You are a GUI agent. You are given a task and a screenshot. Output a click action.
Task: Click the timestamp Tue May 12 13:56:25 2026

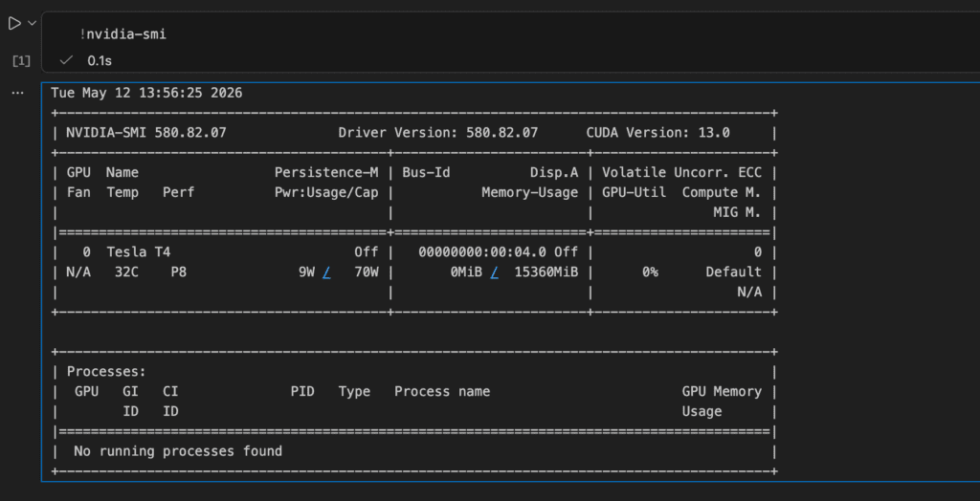(x=146, y=93)
